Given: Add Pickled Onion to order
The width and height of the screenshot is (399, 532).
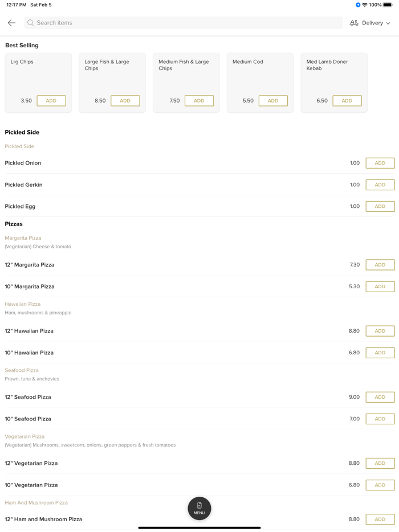Looking at the screenshot, I should click(x=380, y=163).
